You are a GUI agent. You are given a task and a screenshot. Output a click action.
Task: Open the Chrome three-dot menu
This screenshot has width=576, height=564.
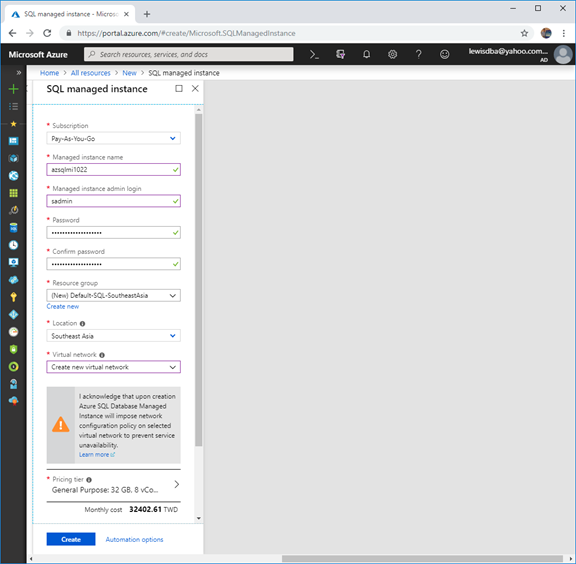[x=564, y=33]
